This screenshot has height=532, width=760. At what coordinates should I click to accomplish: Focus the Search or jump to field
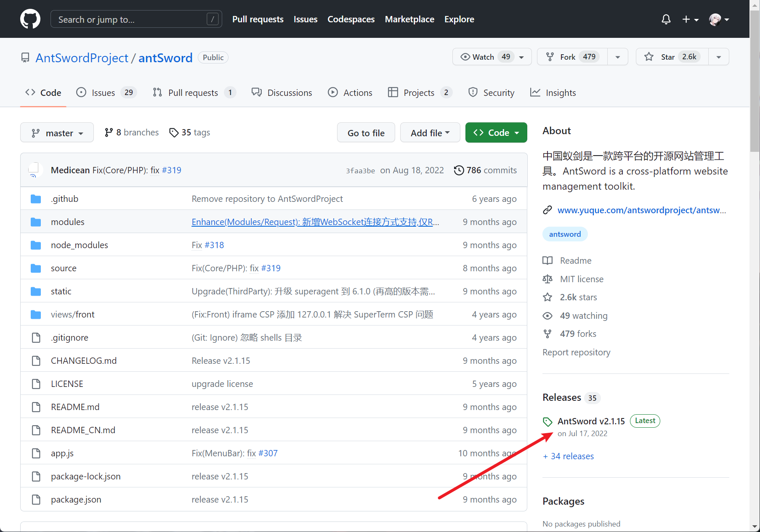point(130,19)
